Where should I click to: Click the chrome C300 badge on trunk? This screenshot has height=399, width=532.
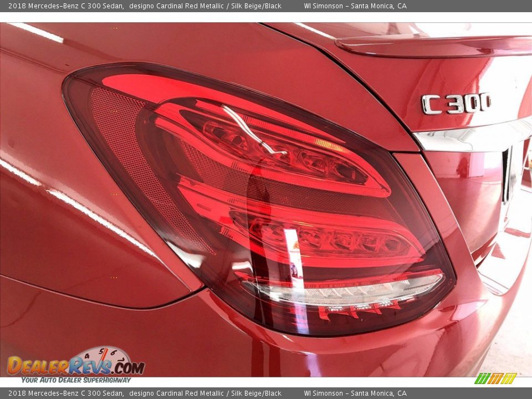click(456, 104)
